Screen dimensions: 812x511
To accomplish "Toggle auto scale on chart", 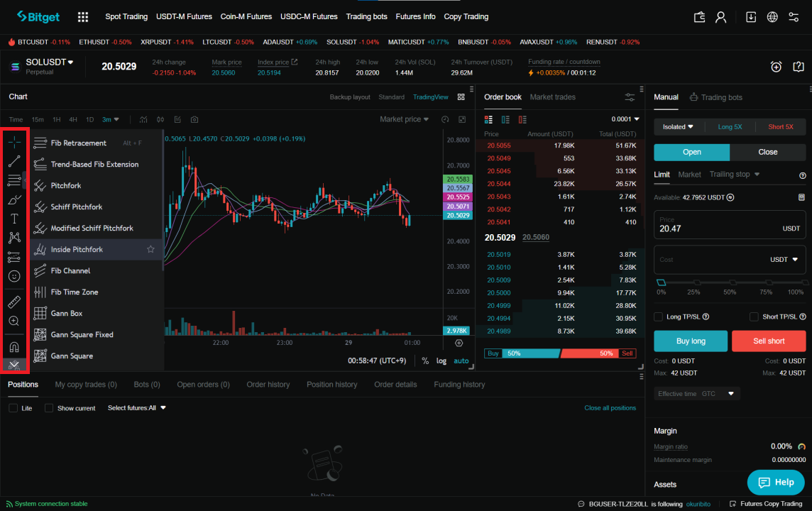I will [x=461, y=361].
